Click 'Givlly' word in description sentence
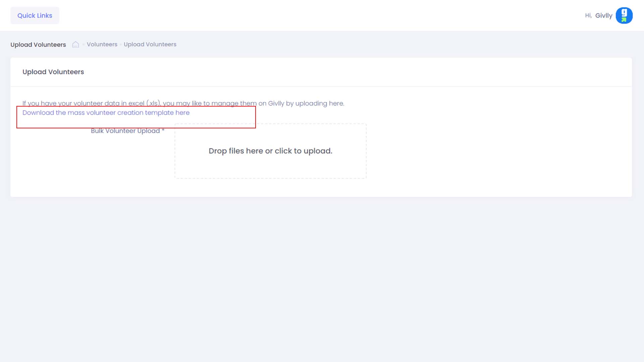The width and height of the screenshot is (644, 362). click(276, 103)
